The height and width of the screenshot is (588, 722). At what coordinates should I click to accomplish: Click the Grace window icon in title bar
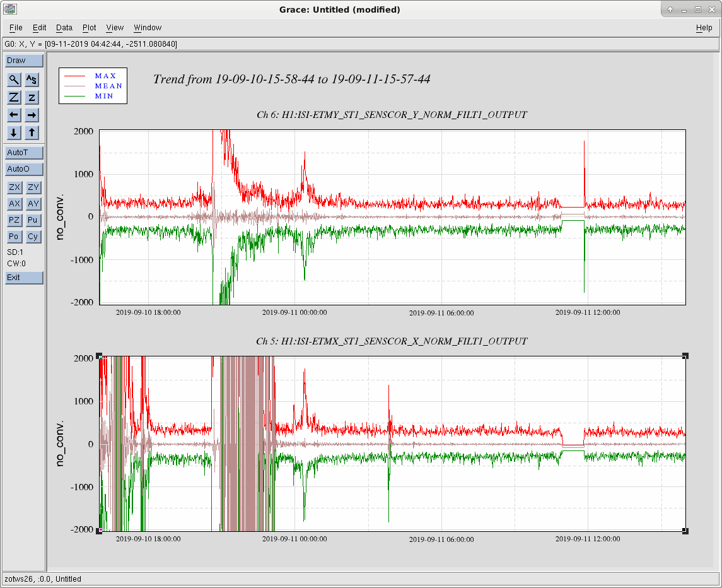(x=9, y=9)
